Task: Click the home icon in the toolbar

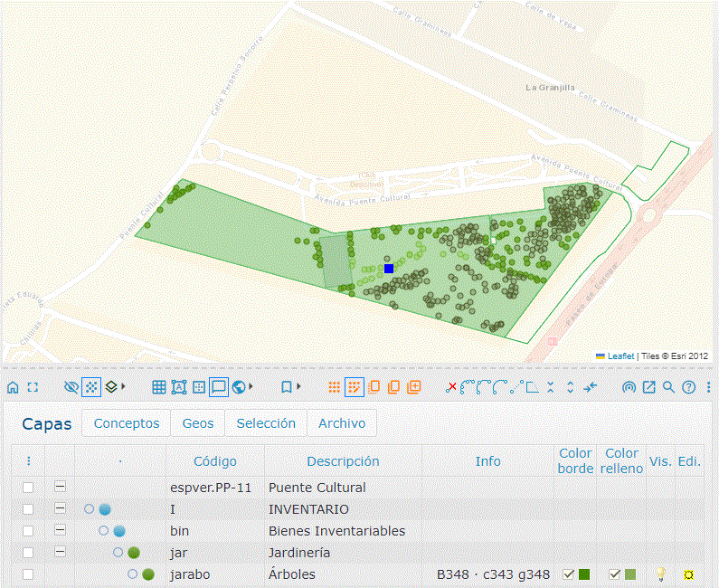Action: [13, 387]
